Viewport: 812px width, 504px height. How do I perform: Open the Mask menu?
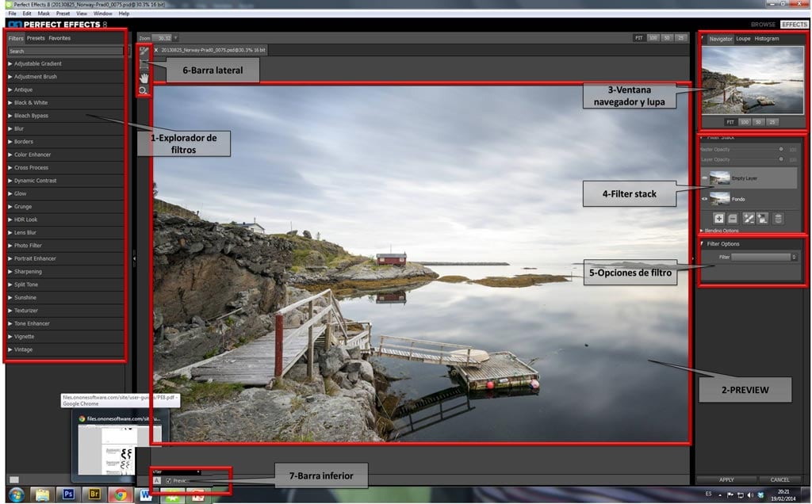click(44, 13)
